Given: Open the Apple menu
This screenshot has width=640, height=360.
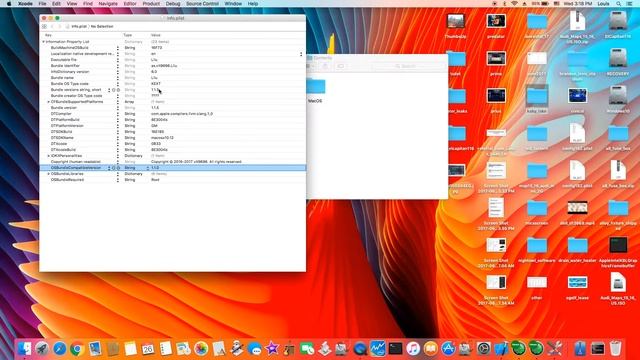Looking at the screenshot, I should pos(9,4).
